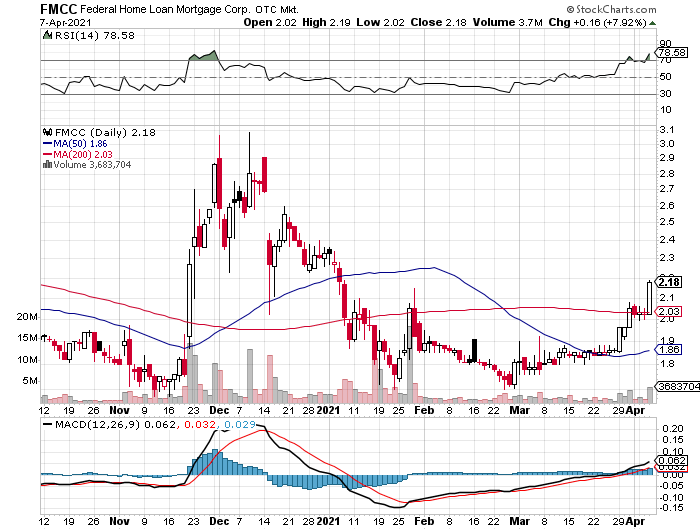700x530 pixels.
Task: Click the 20M volume axis label
Action: tap(27, 317)
